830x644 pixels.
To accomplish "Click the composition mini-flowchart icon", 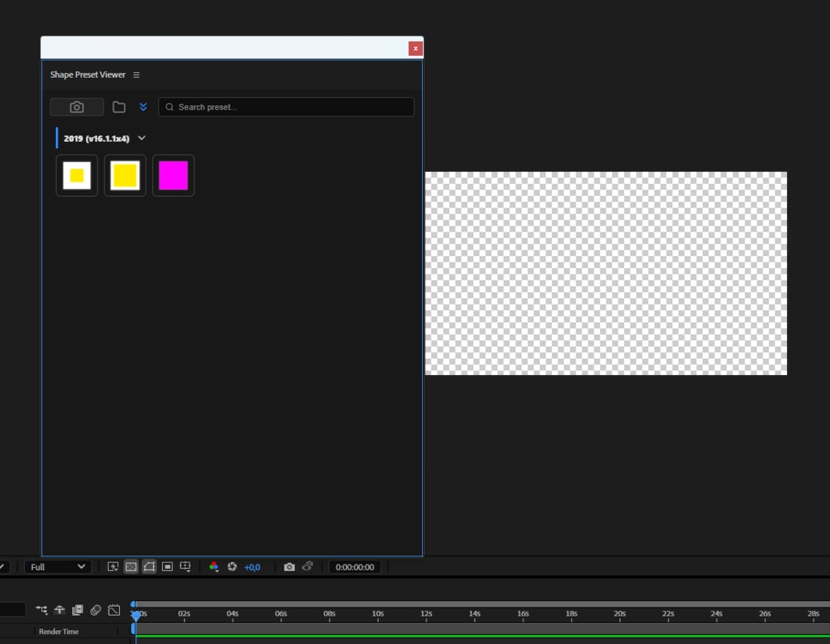I will coord(41,610).
